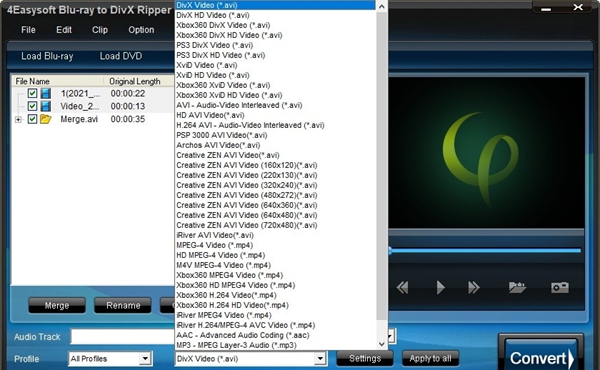Collapse the DivX Video format dropdown arrow
The height and width of the screenshot is (370, 600).
(x=320, y=359)
